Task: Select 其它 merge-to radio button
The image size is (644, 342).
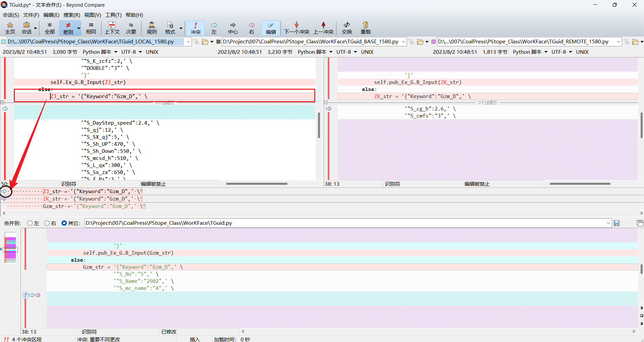Action: [64, 223]
